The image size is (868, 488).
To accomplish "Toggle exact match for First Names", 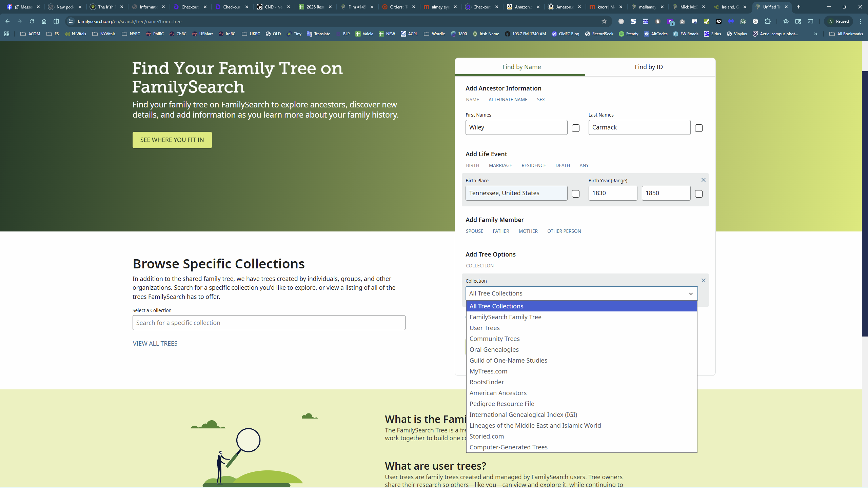I will click(x=576, y=128).
